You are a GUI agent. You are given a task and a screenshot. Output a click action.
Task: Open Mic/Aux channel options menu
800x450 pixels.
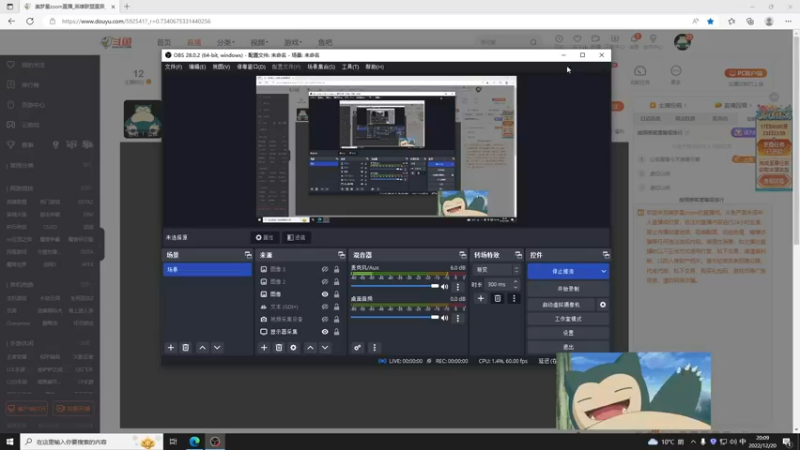pos(458,287)
